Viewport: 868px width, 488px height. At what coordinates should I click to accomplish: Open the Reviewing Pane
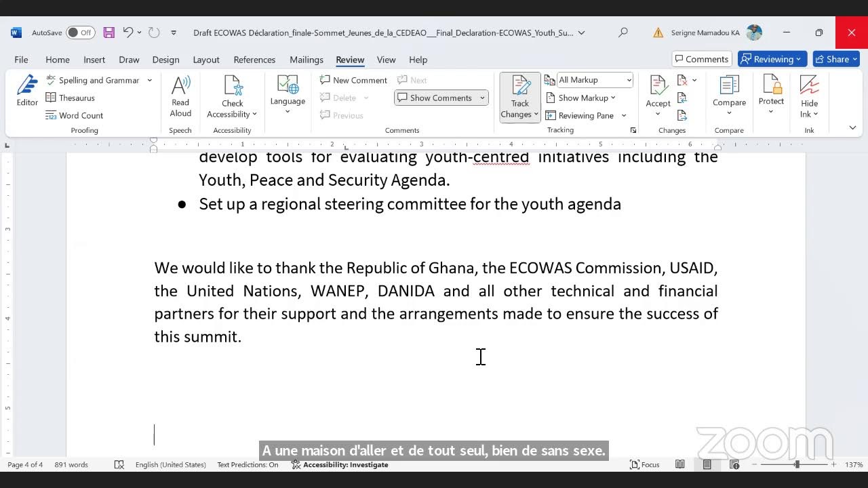580,115
